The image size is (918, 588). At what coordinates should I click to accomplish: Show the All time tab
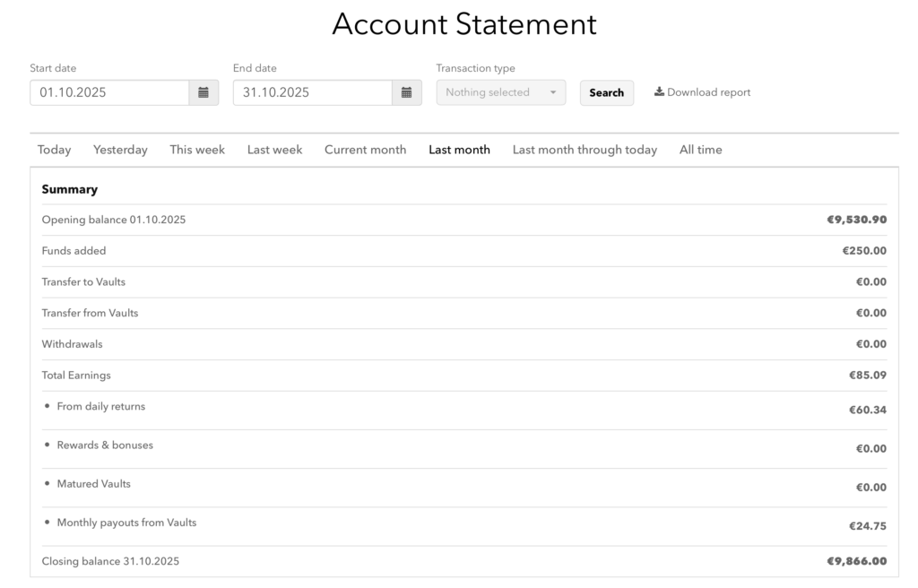700,150
